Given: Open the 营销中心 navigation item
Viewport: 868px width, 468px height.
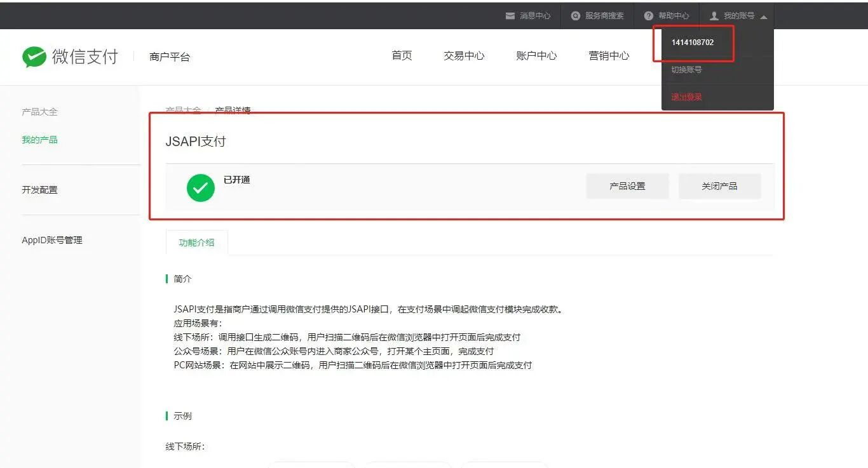Looking at the screenshot, I should (x=609, y=56).
